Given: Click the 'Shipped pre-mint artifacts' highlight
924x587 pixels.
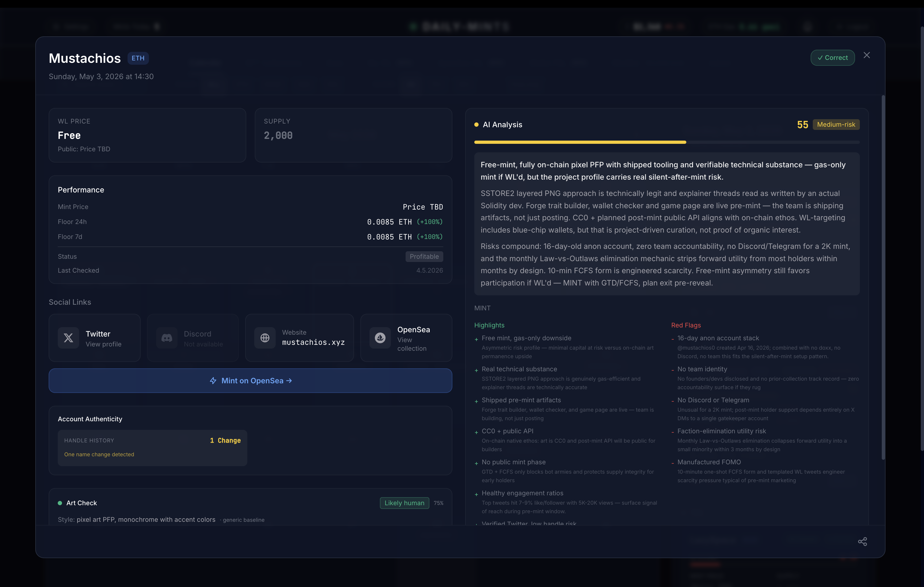Looking at the screenshot, I should [x=521, y=400].
